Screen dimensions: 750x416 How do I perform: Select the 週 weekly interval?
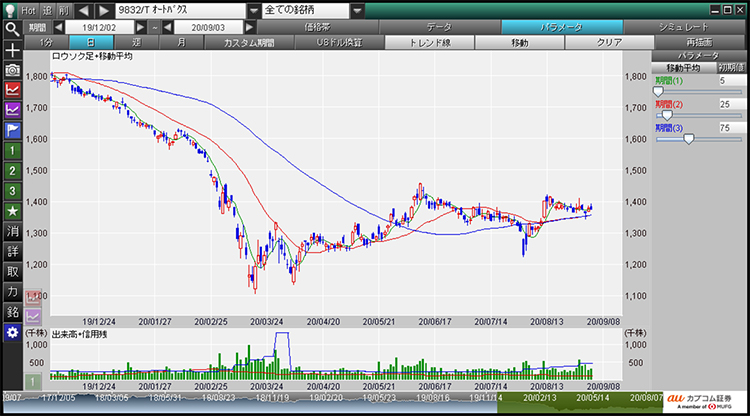tap(136, 43)
